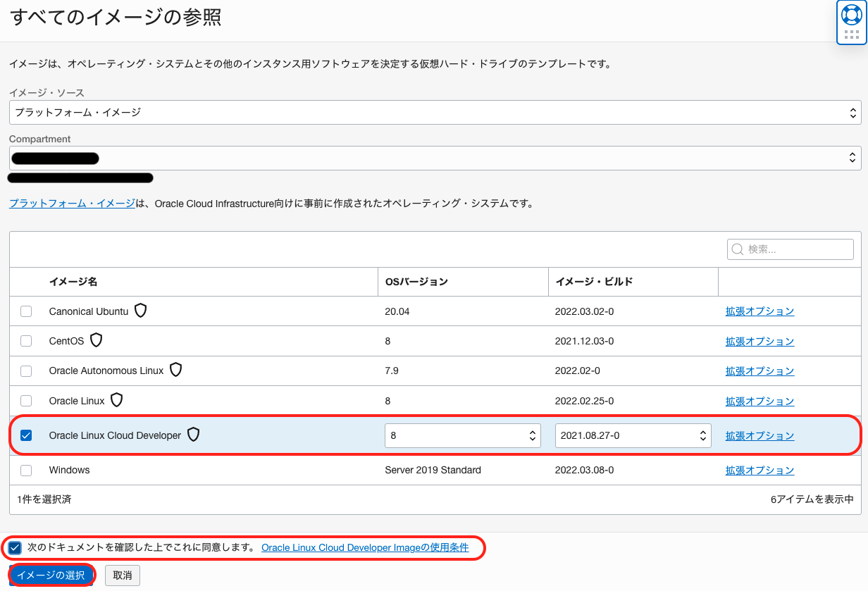This screenshot has width=868, height=591.
Task: Click the 取消 cancel button
Action: coord(123,576)
